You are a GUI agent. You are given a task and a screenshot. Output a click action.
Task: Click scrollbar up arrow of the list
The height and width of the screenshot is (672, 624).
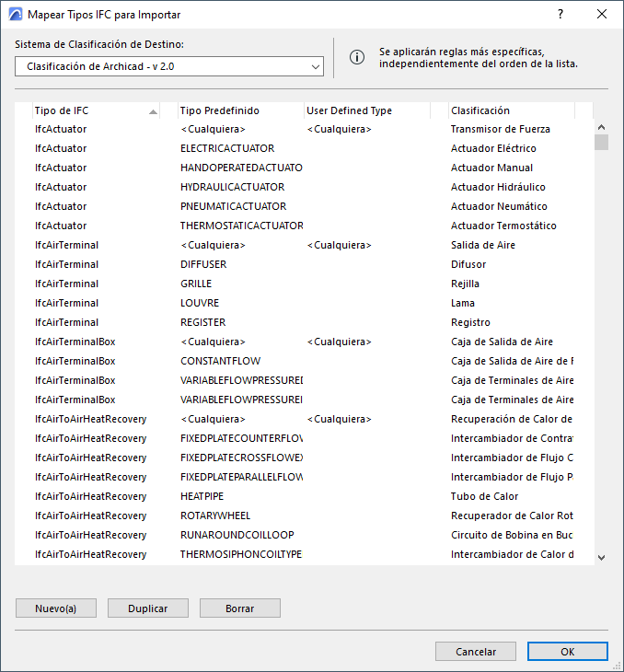(601, 127)
